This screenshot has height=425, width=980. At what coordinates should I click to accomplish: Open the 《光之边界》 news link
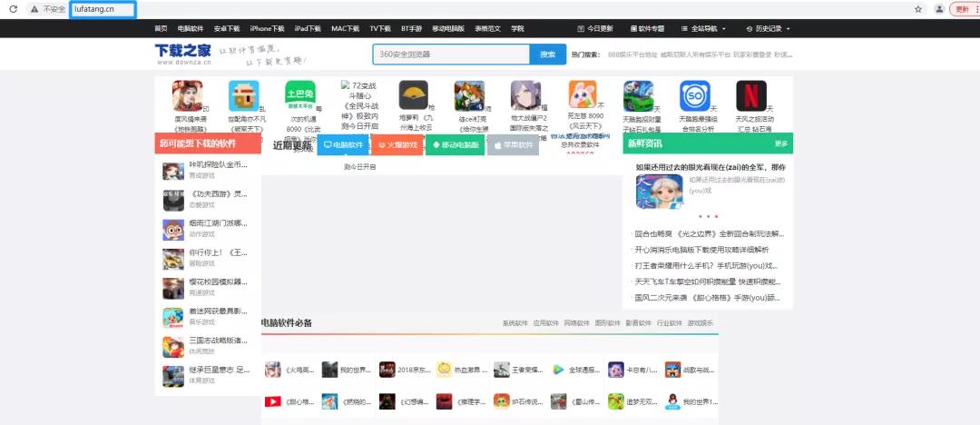[x=710, y=233]
